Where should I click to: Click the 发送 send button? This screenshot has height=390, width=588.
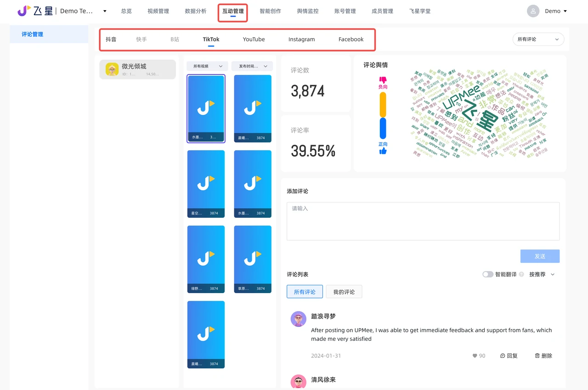540,256
